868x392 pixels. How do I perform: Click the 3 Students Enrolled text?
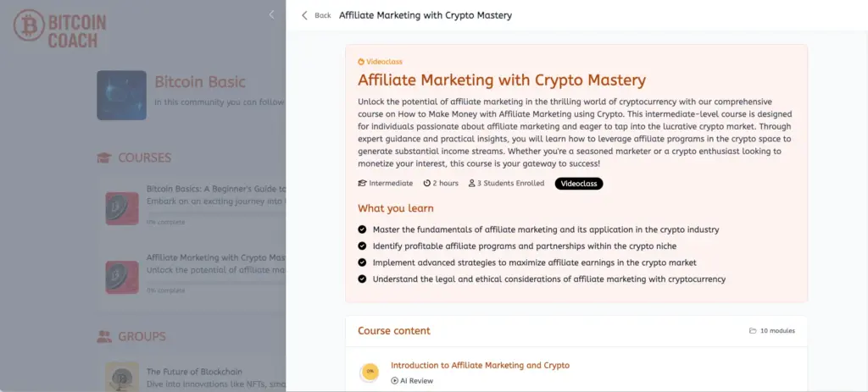[x=510, y=183]
